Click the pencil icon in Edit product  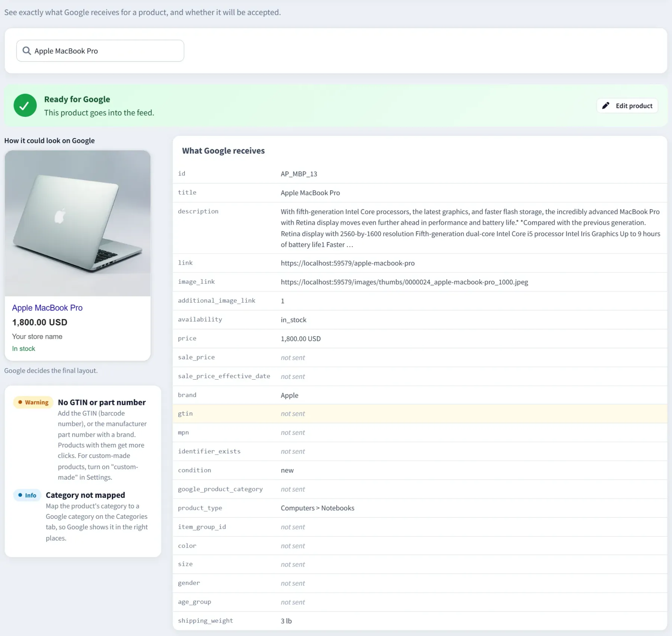pos(606,106)
